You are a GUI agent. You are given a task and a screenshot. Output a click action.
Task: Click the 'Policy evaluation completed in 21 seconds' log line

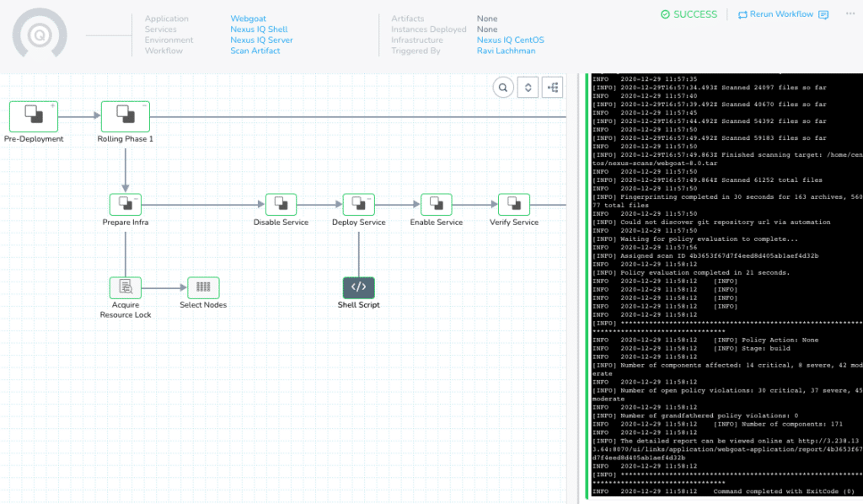click(x=691, y=272)
